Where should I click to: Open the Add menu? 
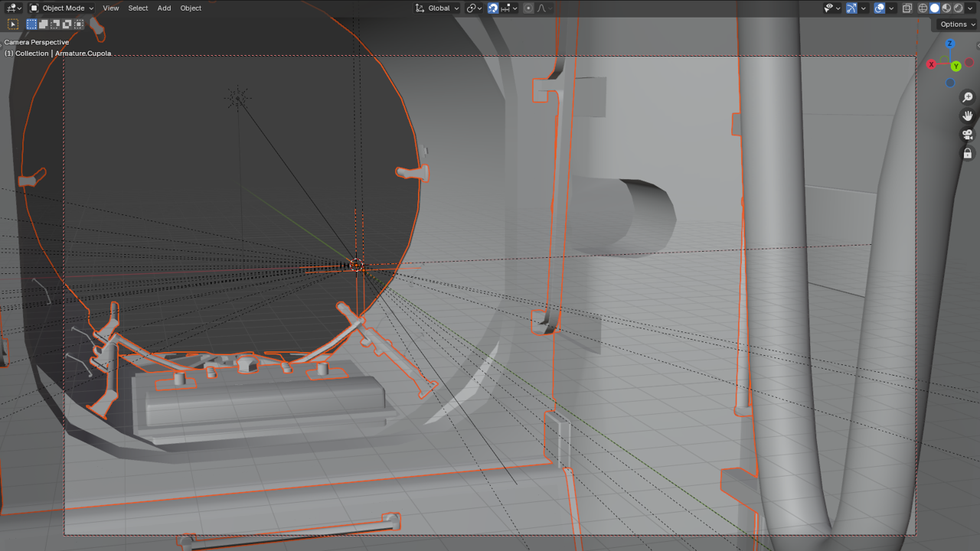pyautogui.click(x=164, y=8)
